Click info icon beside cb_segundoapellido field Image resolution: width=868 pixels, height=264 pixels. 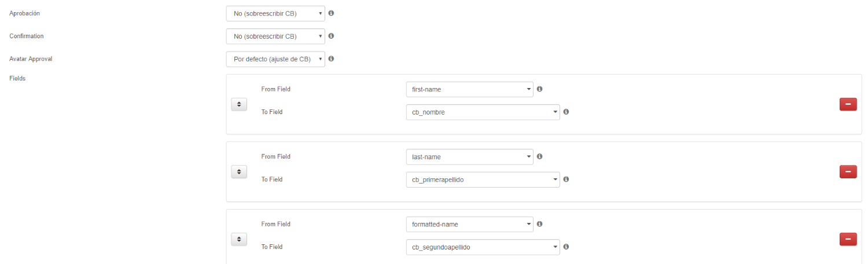pyautogui.click(x=566, y=246)
